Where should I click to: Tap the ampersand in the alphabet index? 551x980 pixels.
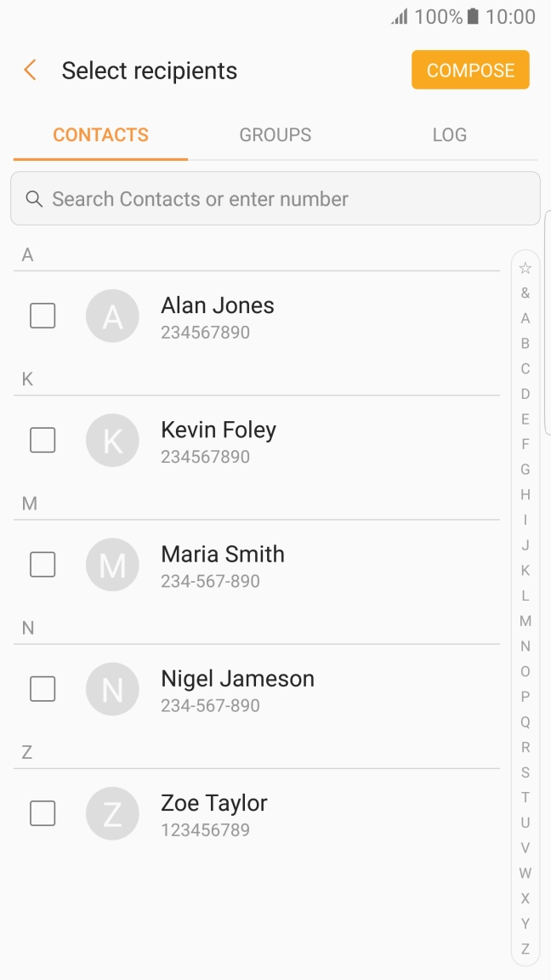pos(525,293)
